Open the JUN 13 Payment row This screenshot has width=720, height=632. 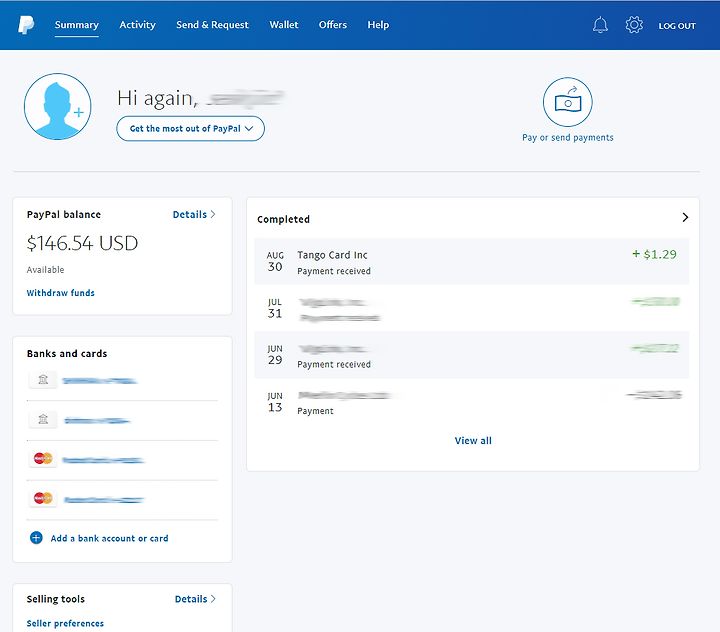(472, 402)
